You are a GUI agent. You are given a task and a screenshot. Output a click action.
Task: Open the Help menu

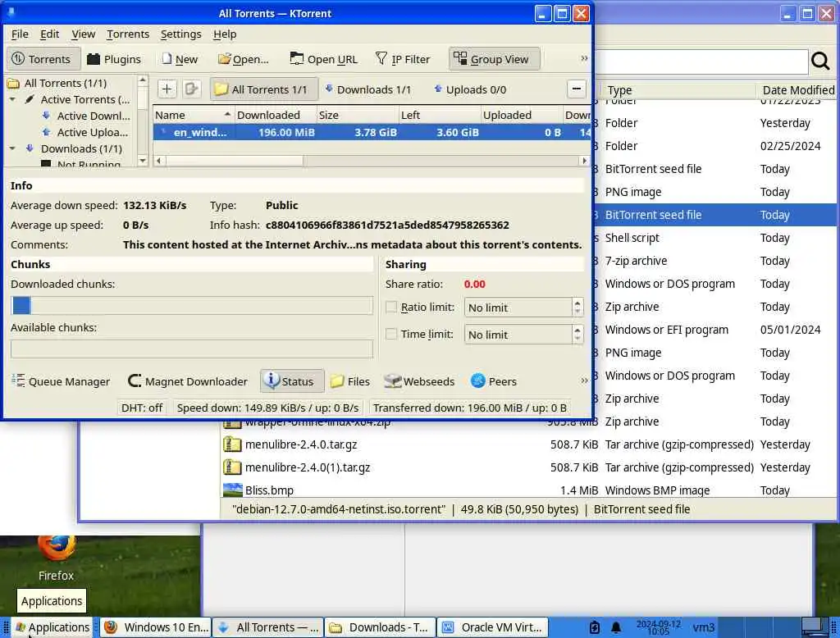pos(225,34)
